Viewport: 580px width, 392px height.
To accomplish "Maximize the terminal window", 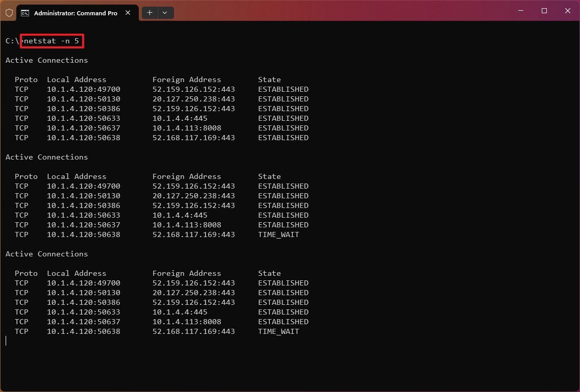I will [x=544, y=11].
